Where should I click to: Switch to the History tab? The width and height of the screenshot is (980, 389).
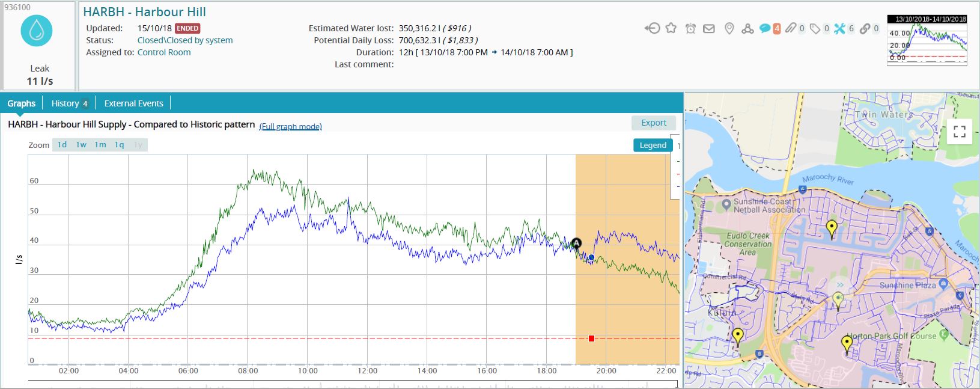(x=70, y=103)
